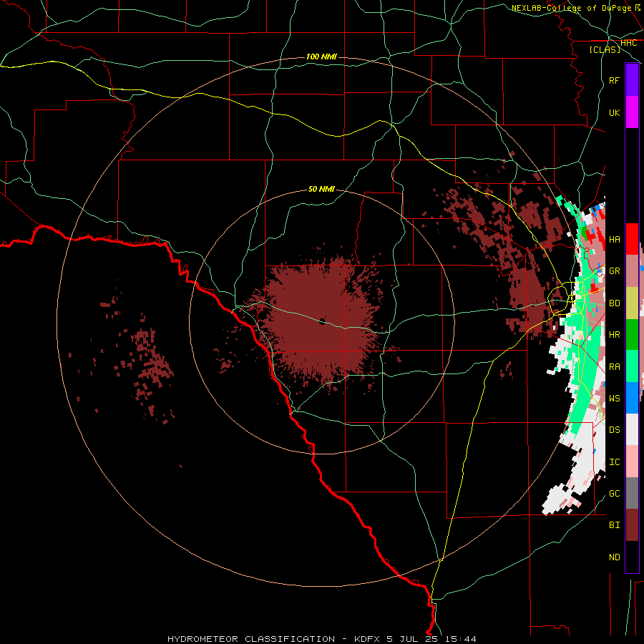Viewport: 644px width, 644px height.
Task: Click the WS legend label
Action: coord(614,399)
